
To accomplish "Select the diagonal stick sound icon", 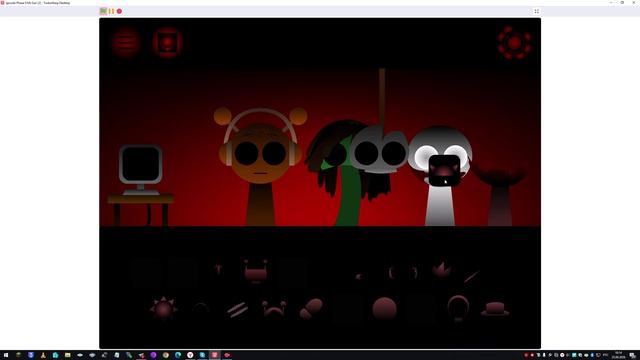I will pos(471,277).
